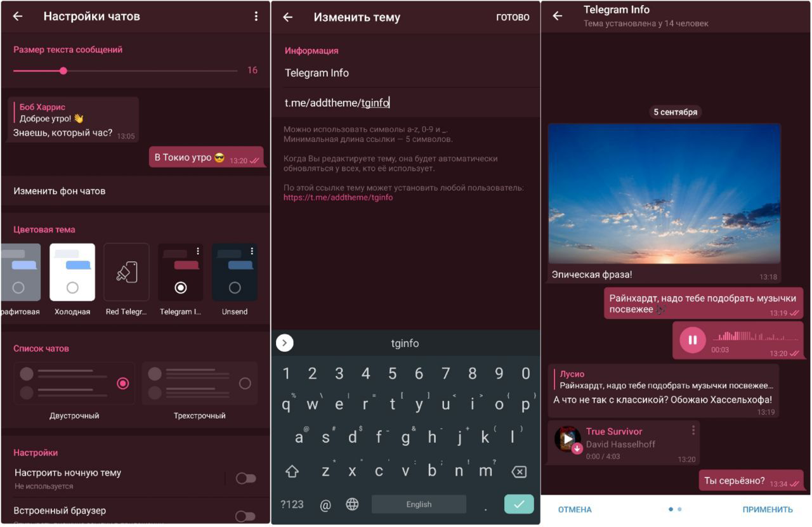
Task: Tap the keyboard backspace key
Action: (519, 471)
